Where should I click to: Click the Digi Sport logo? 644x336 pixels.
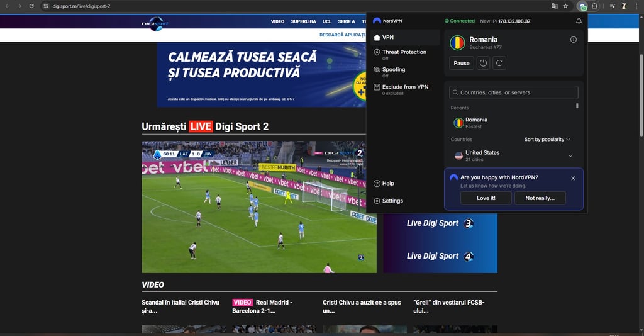tap(155, 23)
